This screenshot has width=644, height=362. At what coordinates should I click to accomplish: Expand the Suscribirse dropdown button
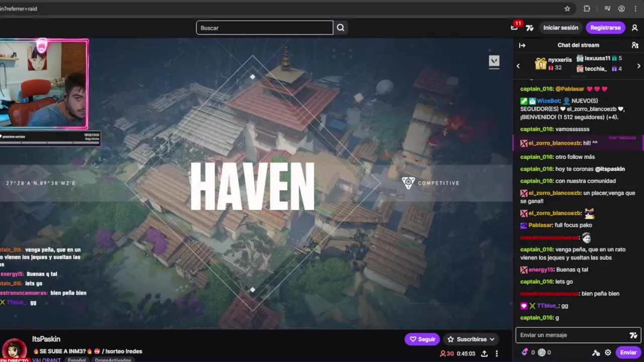tap(472, 339)
